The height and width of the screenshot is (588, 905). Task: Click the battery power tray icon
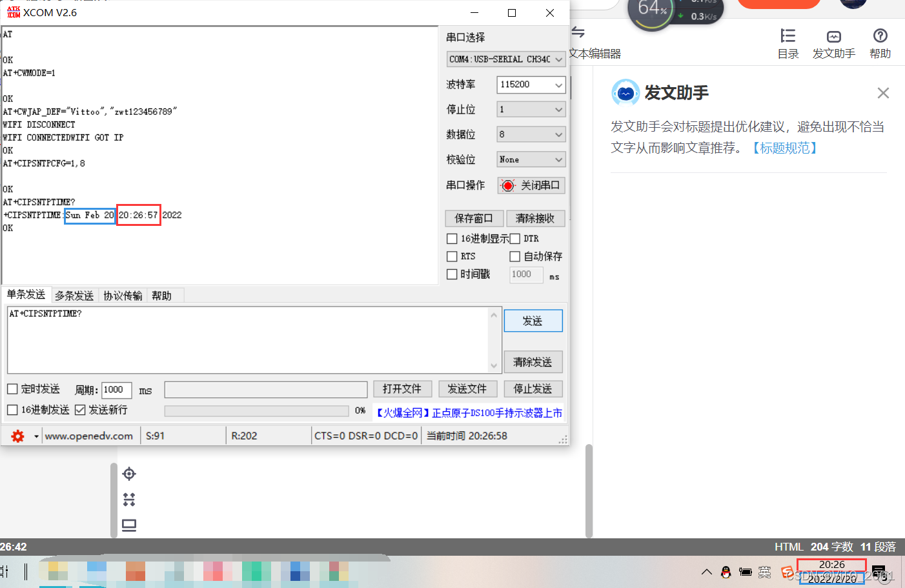click(746, 572)
